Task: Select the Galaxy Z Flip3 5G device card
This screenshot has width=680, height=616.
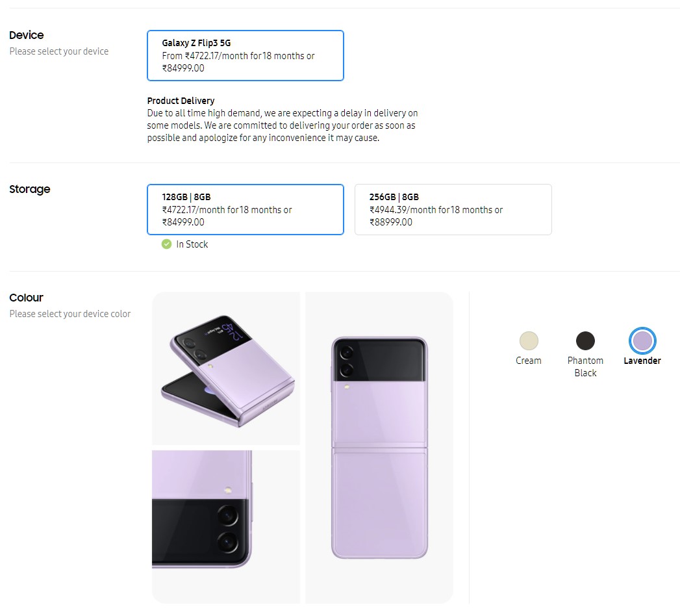Action: 245,55
